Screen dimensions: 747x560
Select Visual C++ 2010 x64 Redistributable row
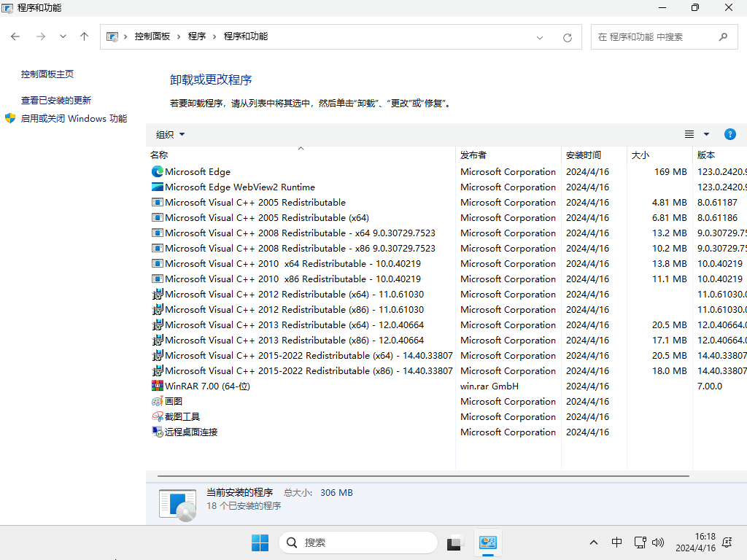446,263
